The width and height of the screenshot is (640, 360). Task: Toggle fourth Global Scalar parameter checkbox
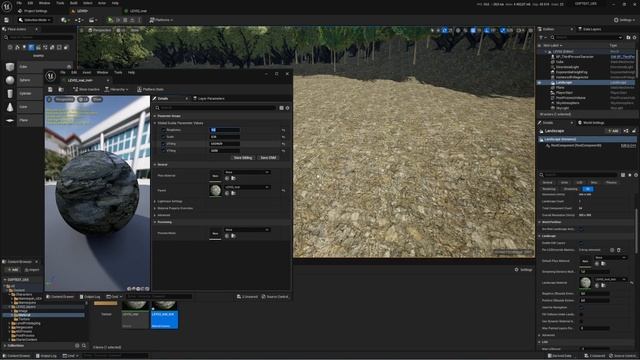pyautogui.click(x=163, y=151)
